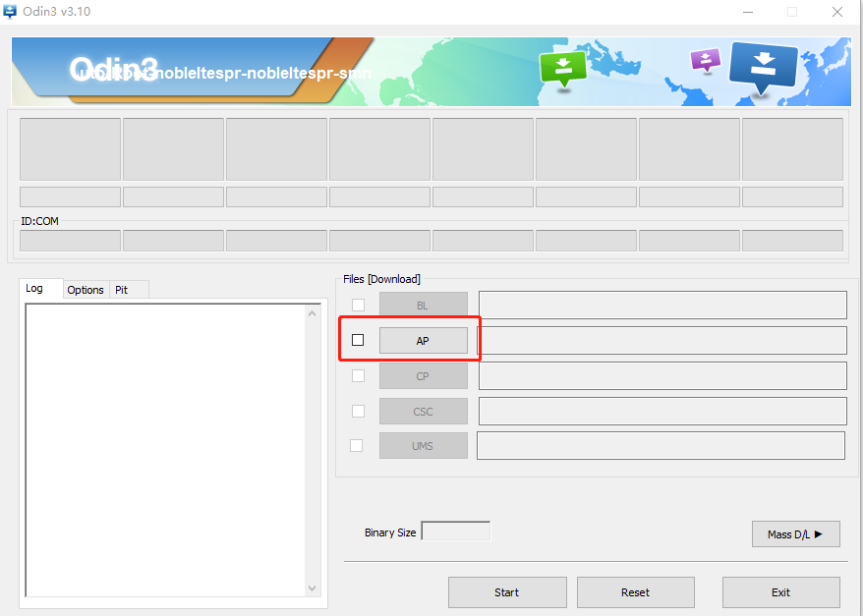Click the Files [Download] group label
Image resolution: width=863 pixels, height=616 pixels.
(381, 279)
